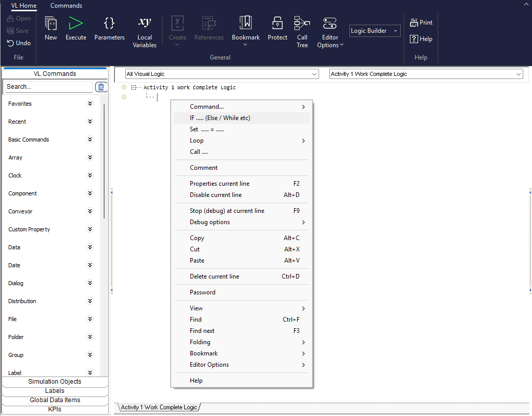Select Disable current line in context menu
This screenshot has height=416, width=532.
coord(215,195)
